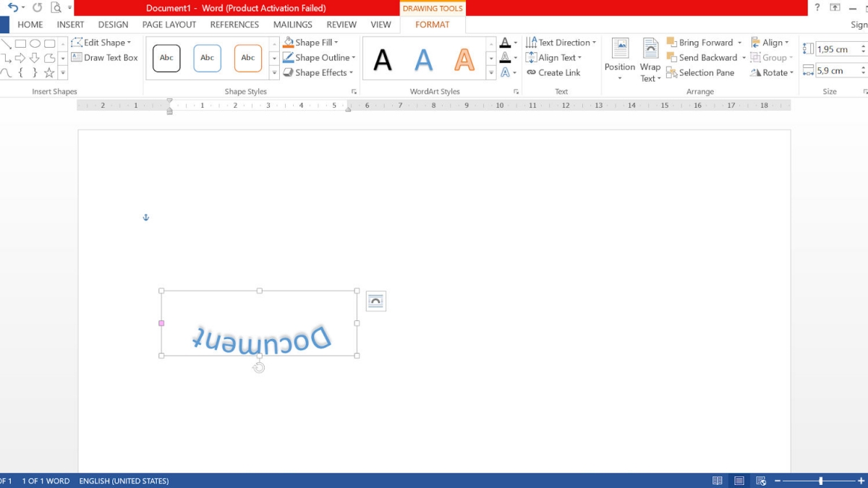Click the pink adjustment handle on the WordArt
This screenshot has height=488, width=868.
pos(161,323)
